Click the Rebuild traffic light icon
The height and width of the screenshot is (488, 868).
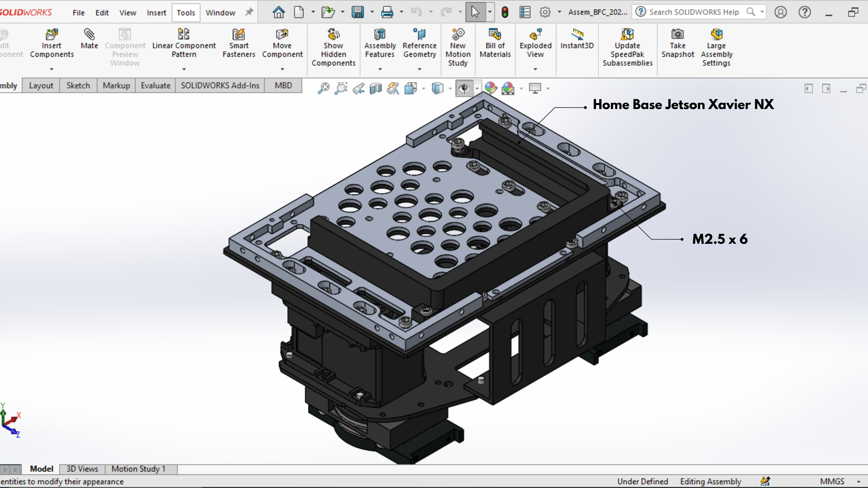point(505,12)
